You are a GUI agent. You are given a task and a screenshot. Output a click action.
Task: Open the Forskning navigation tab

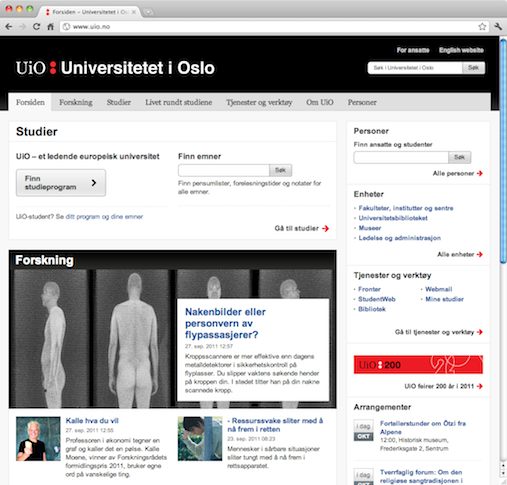pyautogui.click(x=76, y=102)
